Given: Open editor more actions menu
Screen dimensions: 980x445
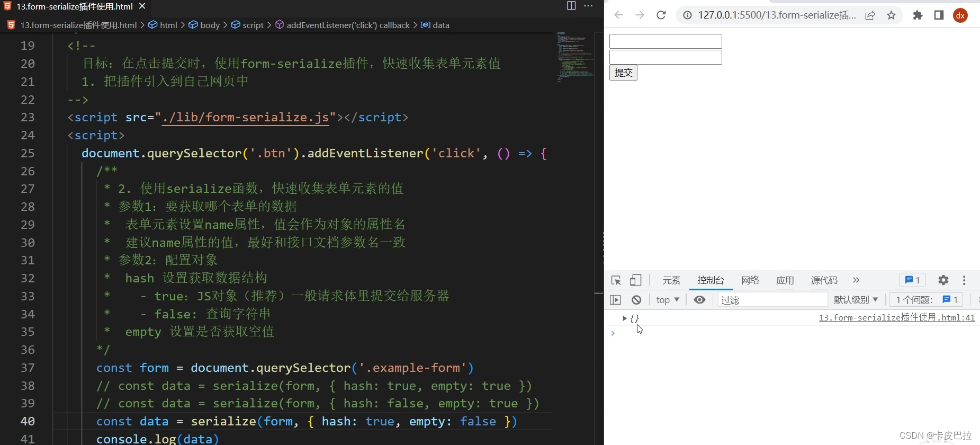Looking at the screenshot, I should pyautogui.click(x=588, y=6).
